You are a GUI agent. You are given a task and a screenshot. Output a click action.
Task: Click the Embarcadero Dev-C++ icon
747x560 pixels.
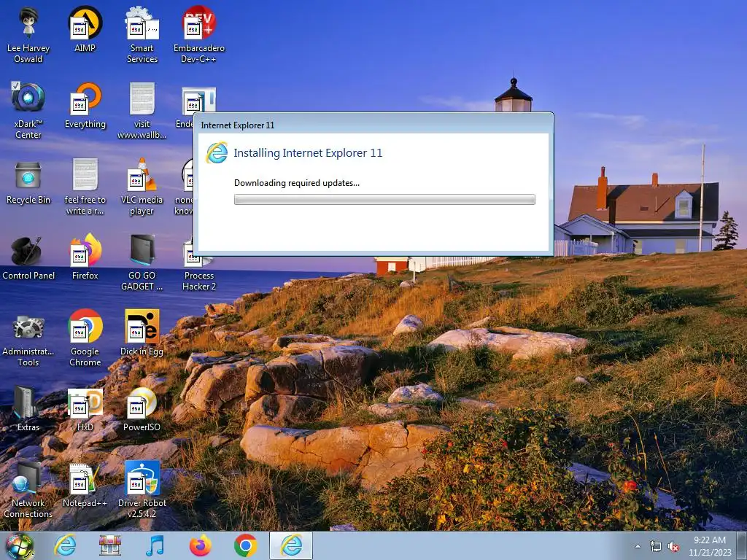(198, 35)
